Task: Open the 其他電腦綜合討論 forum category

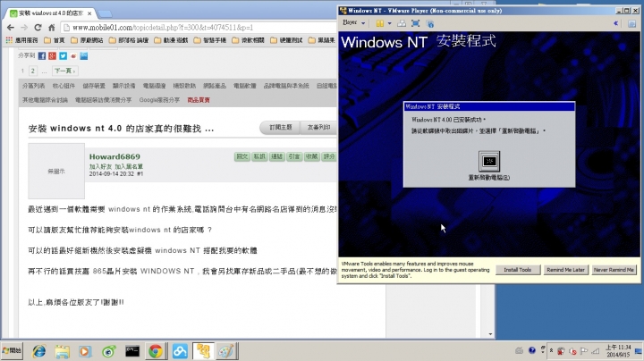Action: [45, 100]
